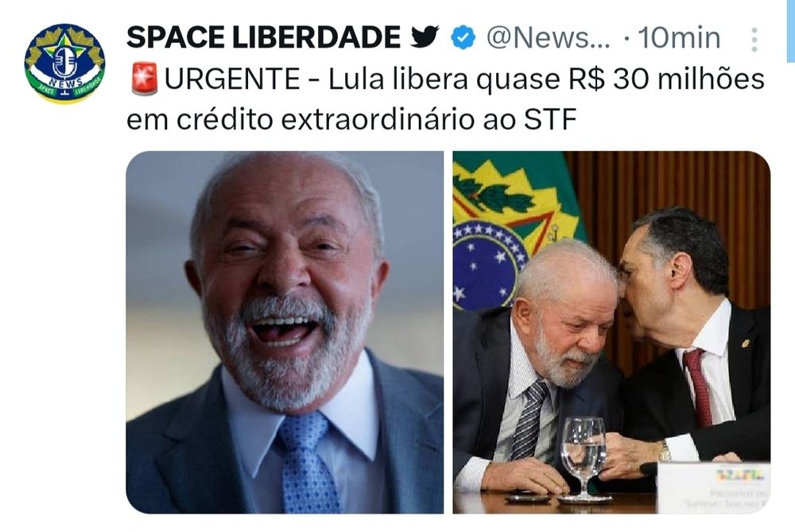Screen dimensions: 795x532
Task: Click the tweet text starting with URGENTE
Action: (x=446, y=99)
